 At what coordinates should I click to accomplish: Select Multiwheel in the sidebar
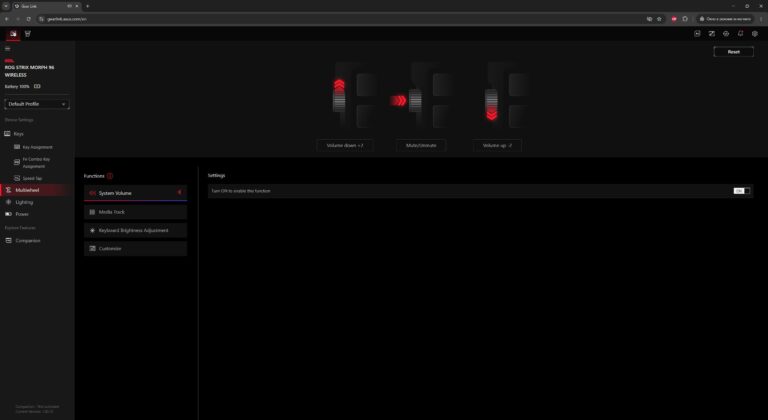pyautogui.click(x=37, y=190)
